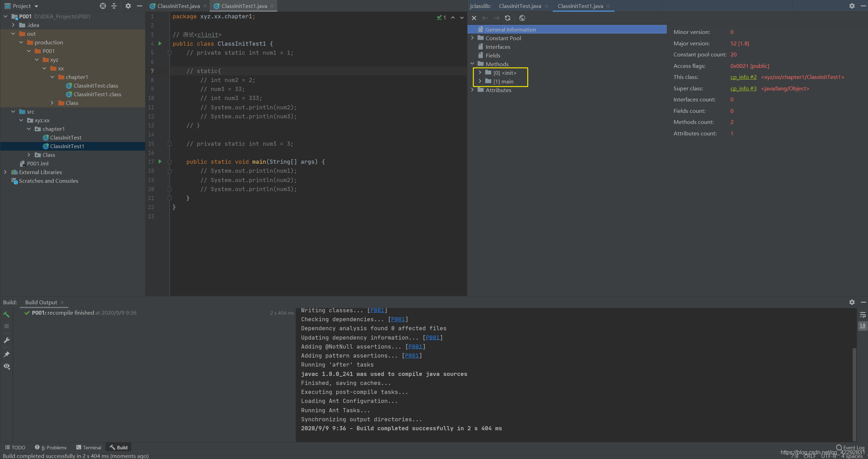Open the cp_info #2 link
Screen dimensions: 868x459
(743, 77)
